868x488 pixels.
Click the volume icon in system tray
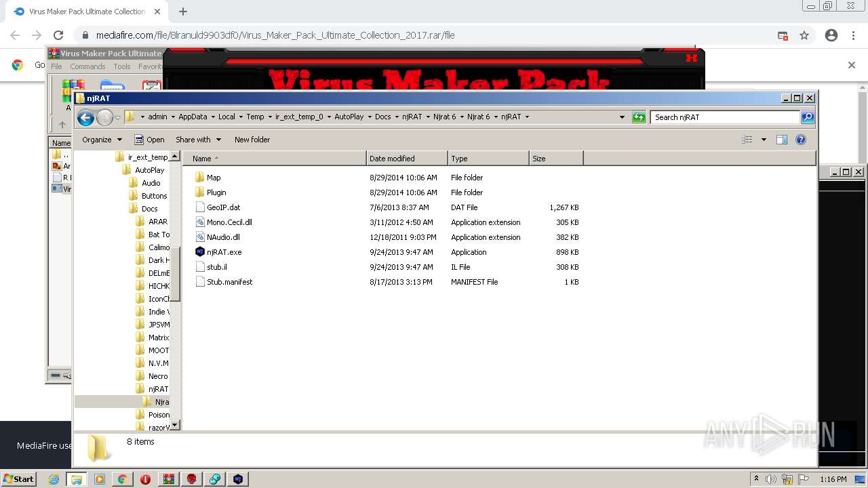772,479
